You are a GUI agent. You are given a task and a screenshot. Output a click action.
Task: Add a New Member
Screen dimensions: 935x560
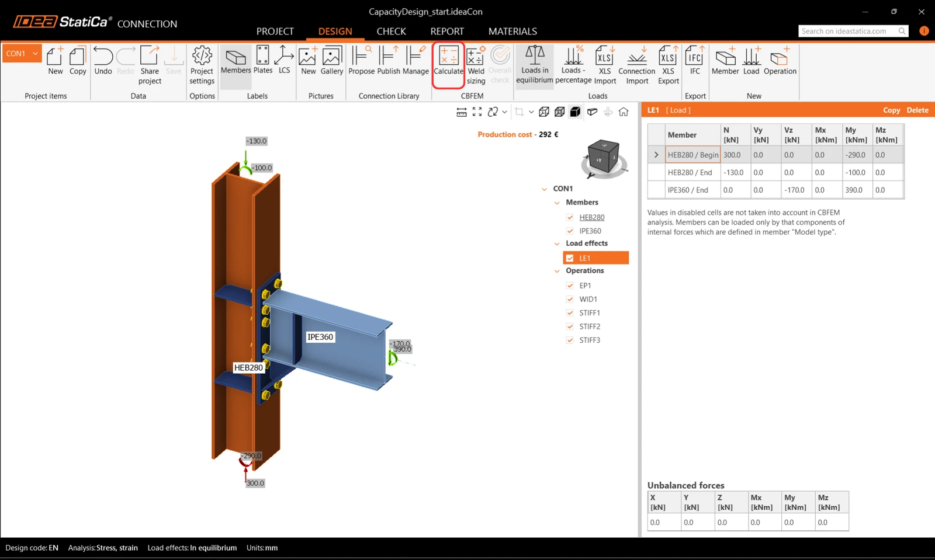(725, 60)
